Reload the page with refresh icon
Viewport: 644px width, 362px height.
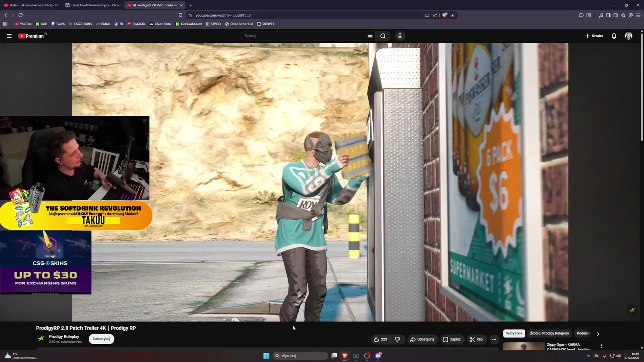pos(20,15)
